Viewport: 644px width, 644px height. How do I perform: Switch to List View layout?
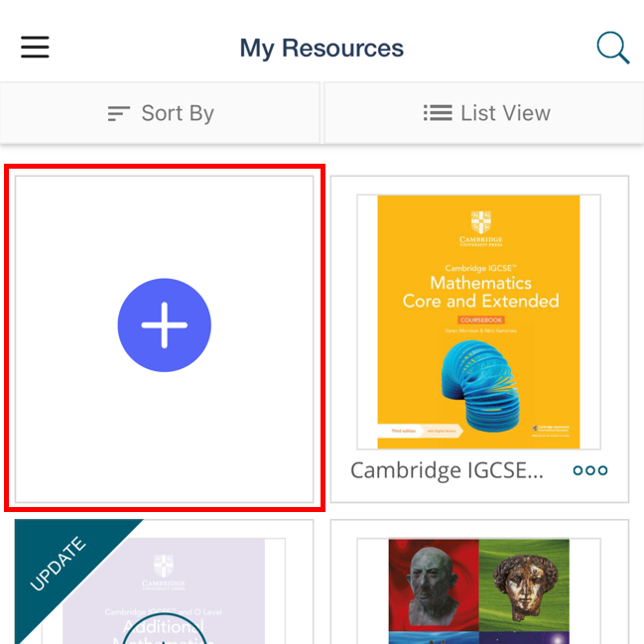coord(486,113)
